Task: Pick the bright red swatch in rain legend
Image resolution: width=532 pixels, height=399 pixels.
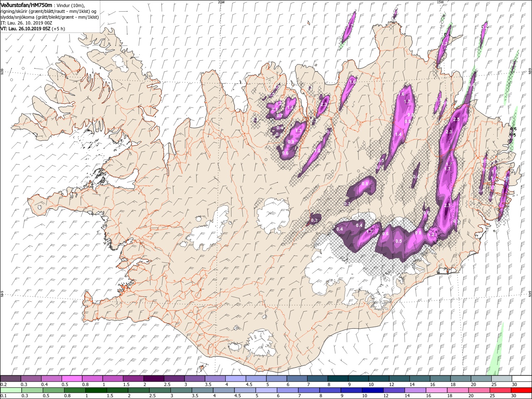Action: click(521, 390)
